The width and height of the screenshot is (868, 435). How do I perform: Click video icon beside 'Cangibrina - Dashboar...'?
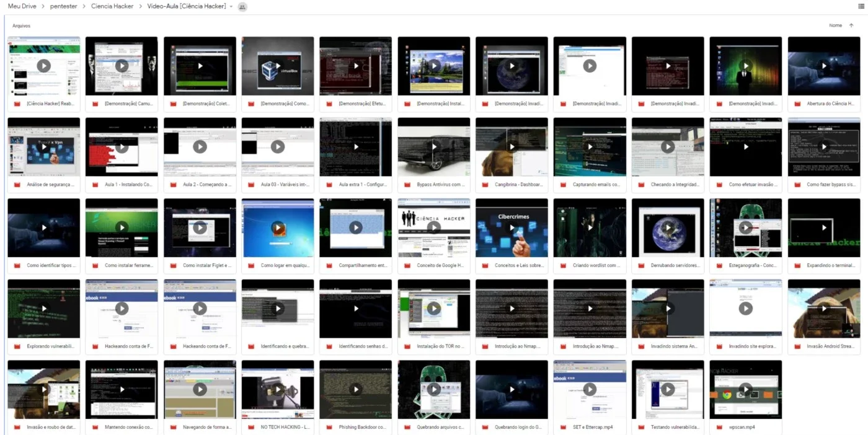(x=485, y=185)
